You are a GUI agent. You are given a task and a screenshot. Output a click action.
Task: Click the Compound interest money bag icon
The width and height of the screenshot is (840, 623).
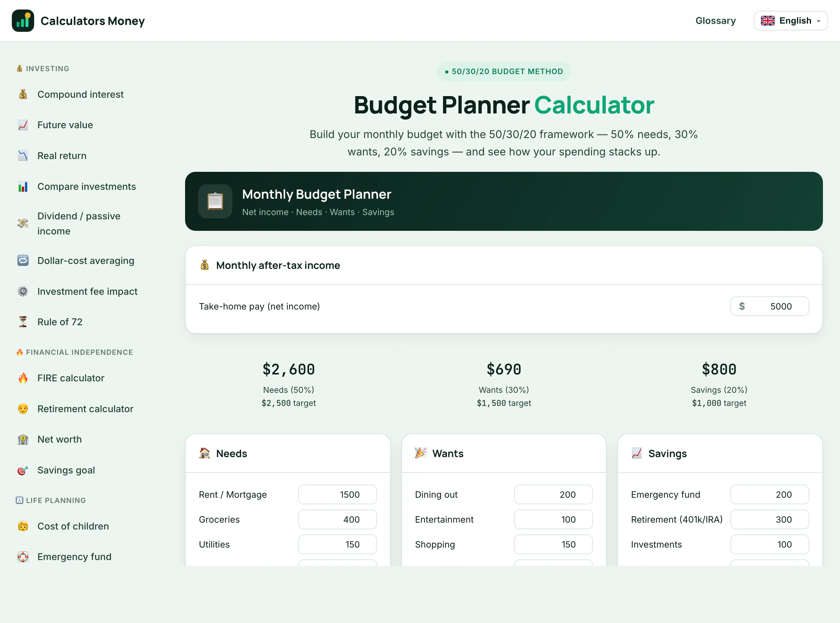tap(23, 94)
